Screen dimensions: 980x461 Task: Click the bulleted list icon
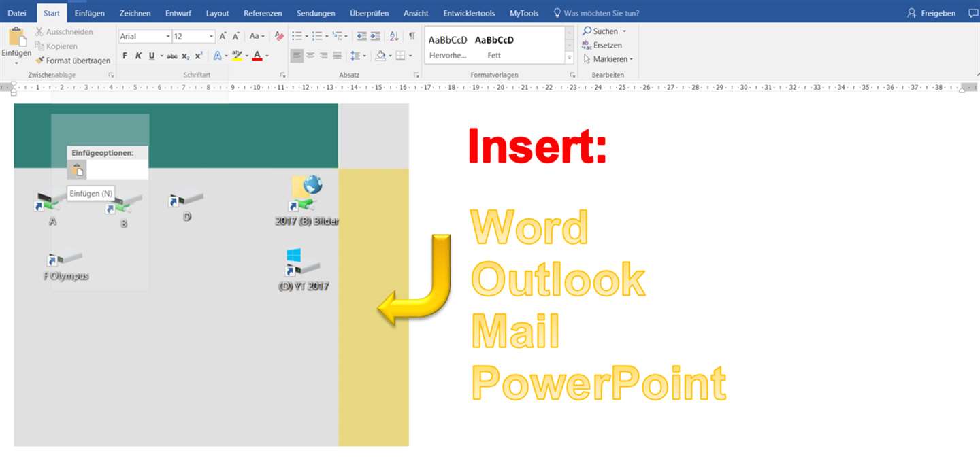tap(296, 36)
